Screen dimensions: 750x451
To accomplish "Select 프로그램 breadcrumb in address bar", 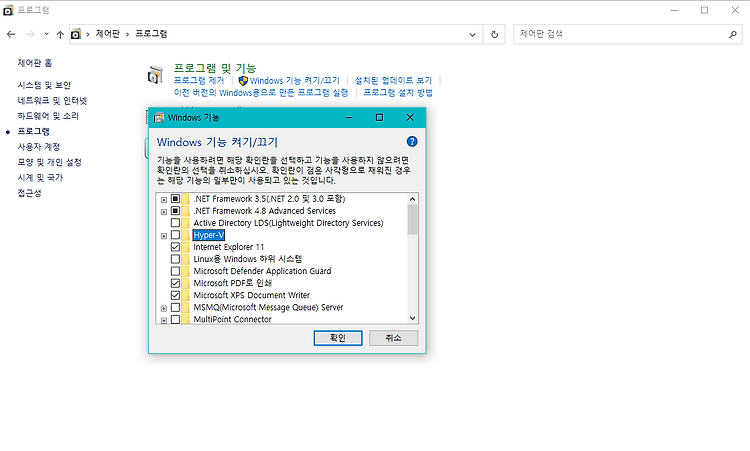I will pyautogui.click(x=151, y=34).
